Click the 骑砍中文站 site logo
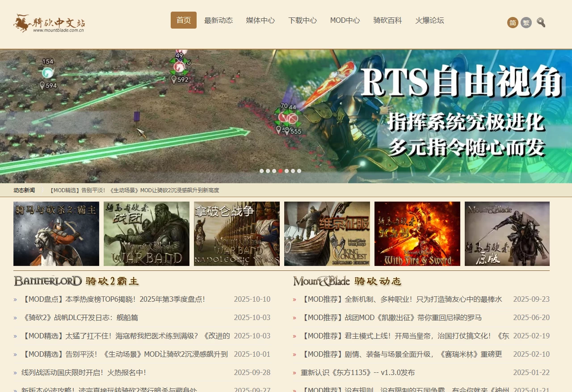This screenshot has height=392, width=572. [x=49, y=23]
